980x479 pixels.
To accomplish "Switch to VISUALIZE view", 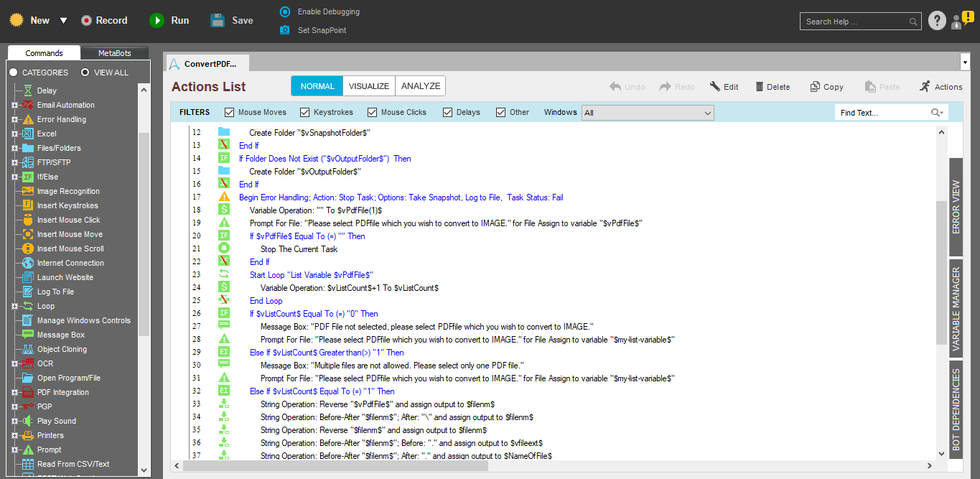I will tap(368, 86).
